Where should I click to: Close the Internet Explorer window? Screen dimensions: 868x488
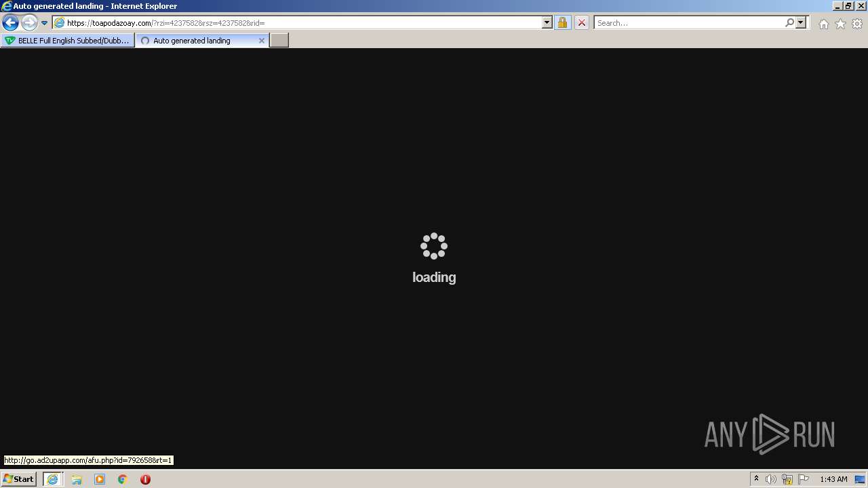(x=860, y=6)
